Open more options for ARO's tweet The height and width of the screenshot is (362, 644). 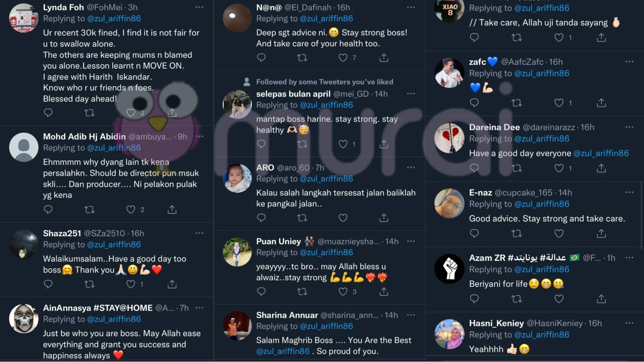pos(411,168)
